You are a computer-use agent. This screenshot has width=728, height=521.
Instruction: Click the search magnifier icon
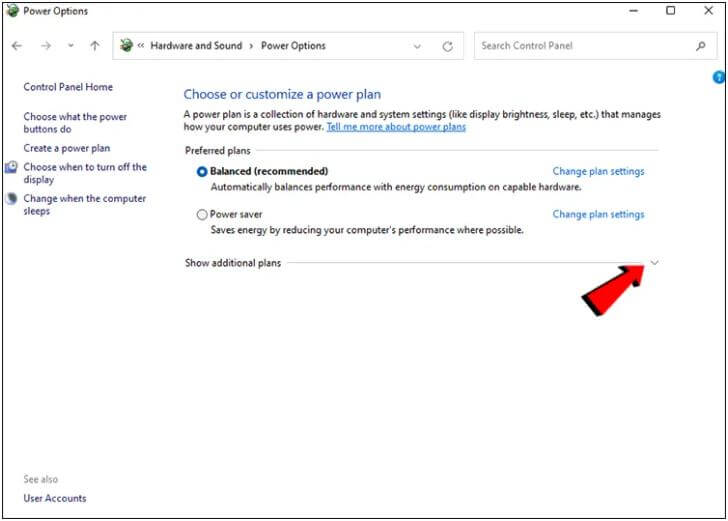pos(701,46)
